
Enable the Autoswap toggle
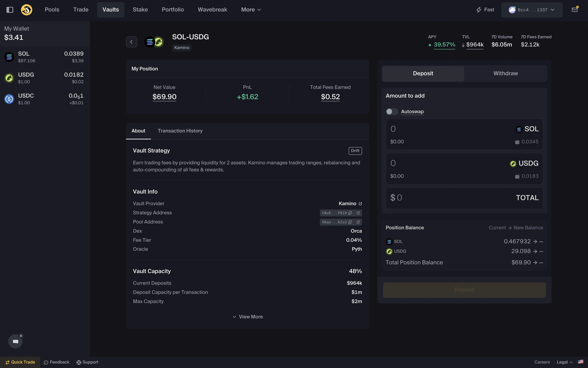coord(392,111)
